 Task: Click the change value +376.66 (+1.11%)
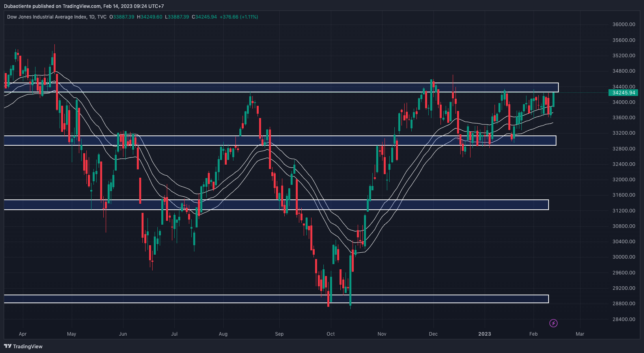(239, 17)
